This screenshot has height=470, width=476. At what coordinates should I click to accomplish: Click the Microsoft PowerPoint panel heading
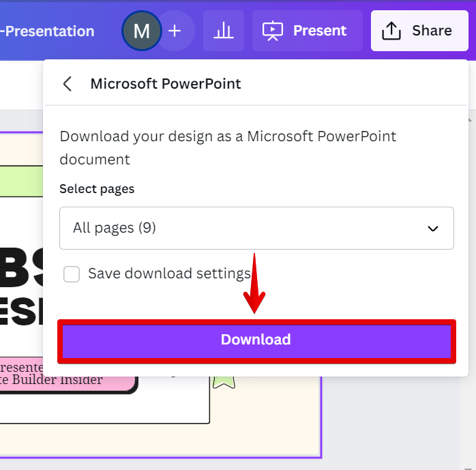point(166,84)
